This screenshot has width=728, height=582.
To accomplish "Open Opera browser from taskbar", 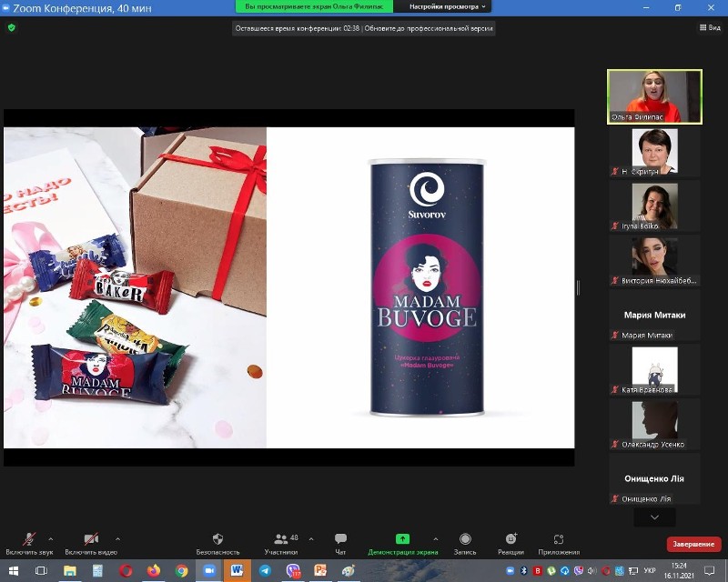I will [x=126, y=571].
